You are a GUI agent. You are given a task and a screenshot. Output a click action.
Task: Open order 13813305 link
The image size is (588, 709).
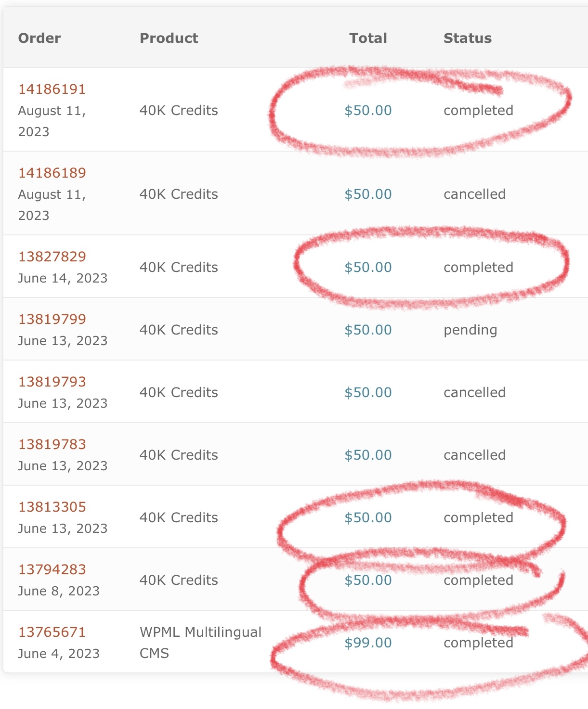pyautogui.click(x=52, y=507)
